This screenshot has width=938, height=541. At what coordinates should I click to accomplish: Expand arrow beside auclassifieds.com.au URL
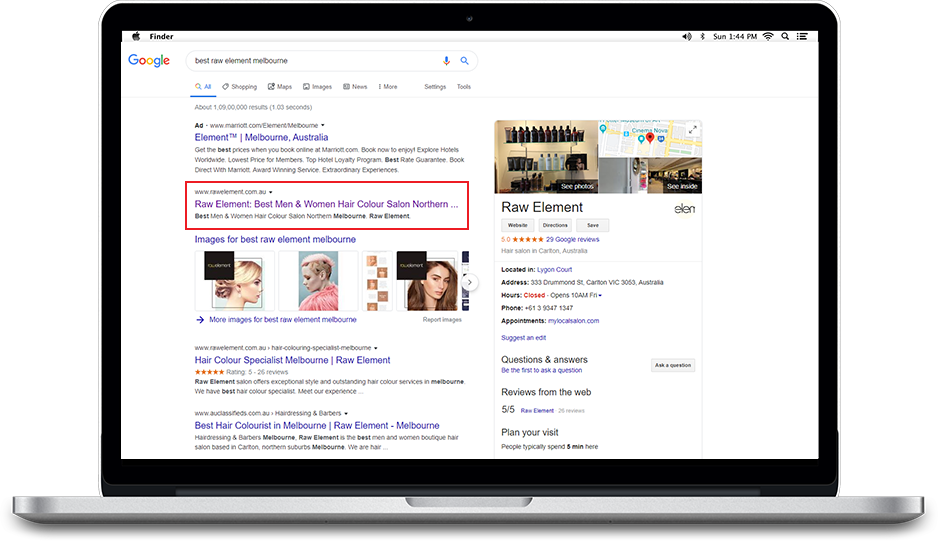[x=346, y=414]
